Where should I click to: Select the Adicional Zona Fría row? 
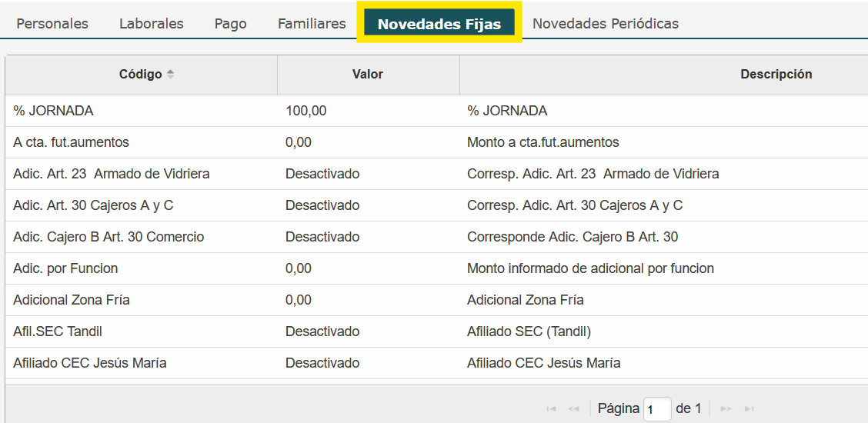[437, 300]
